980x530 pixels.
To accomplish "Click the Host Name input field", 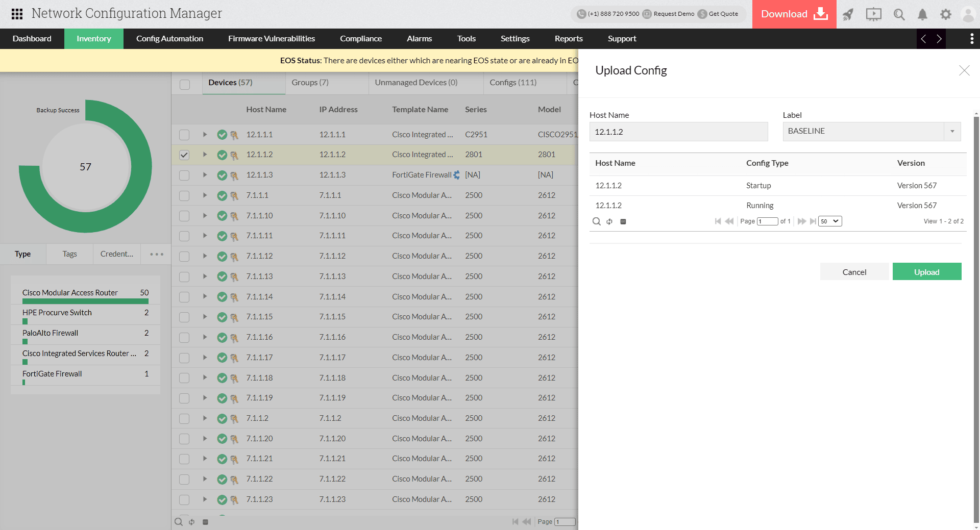I will (678, 132).
